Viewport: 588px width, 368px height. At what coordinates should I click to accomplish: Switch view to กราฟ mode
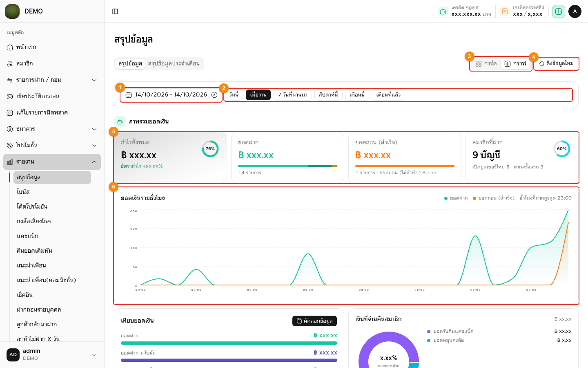pos(515,64)
